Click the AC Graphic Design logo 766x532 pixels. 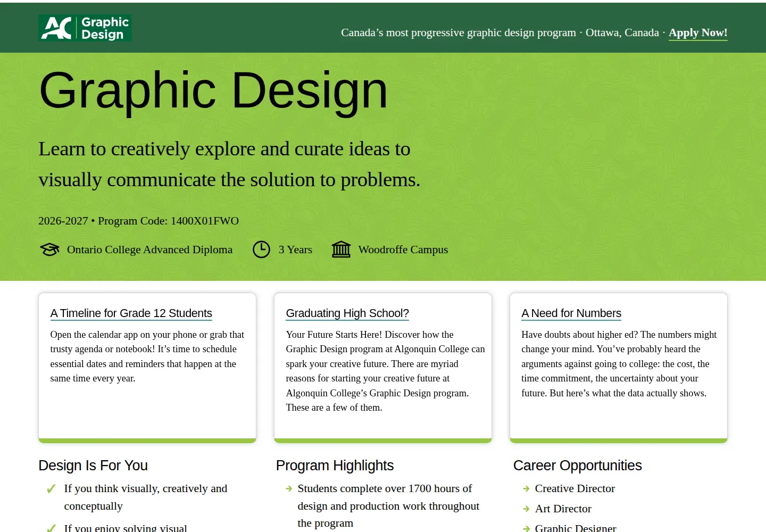coord(85,28)
